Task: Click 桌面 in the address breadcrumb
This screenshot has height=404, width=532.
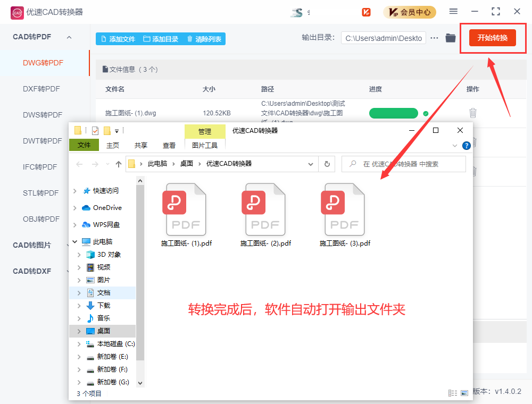Action: (x=187, y=164)
